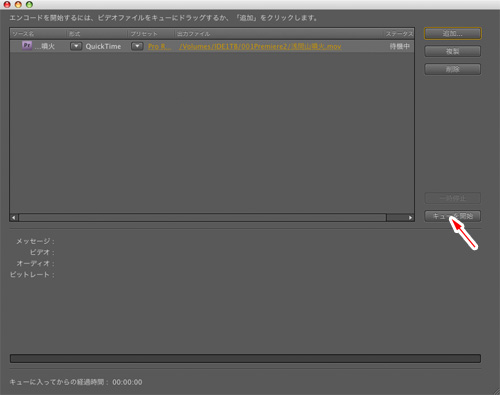
Task: Click the ステータス column header
Action: click(399, 34)
